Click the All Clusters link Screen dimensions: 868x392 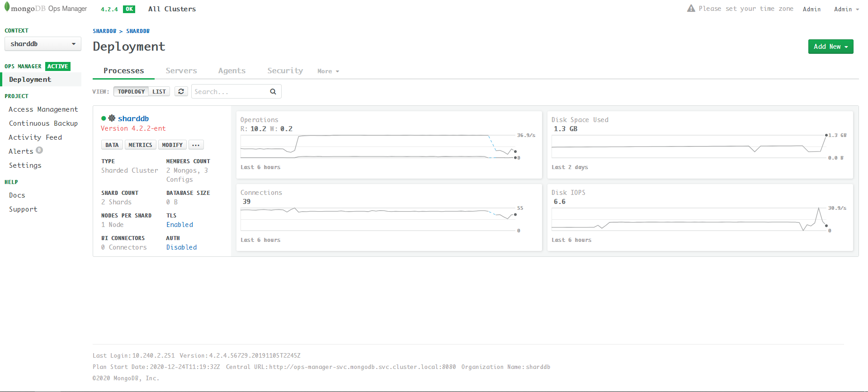point(172,9)
